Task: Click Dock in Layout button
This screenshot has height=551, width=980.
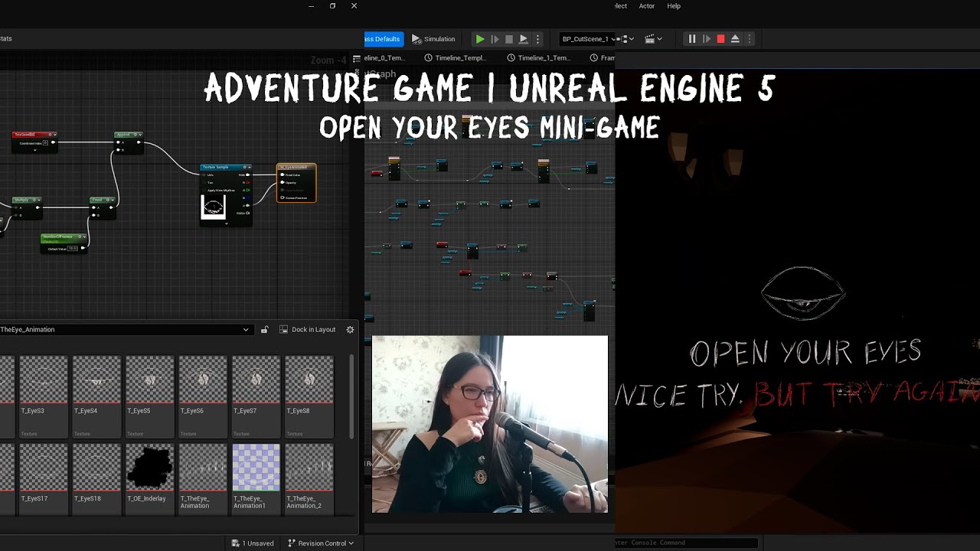Action: pos(308,330)
